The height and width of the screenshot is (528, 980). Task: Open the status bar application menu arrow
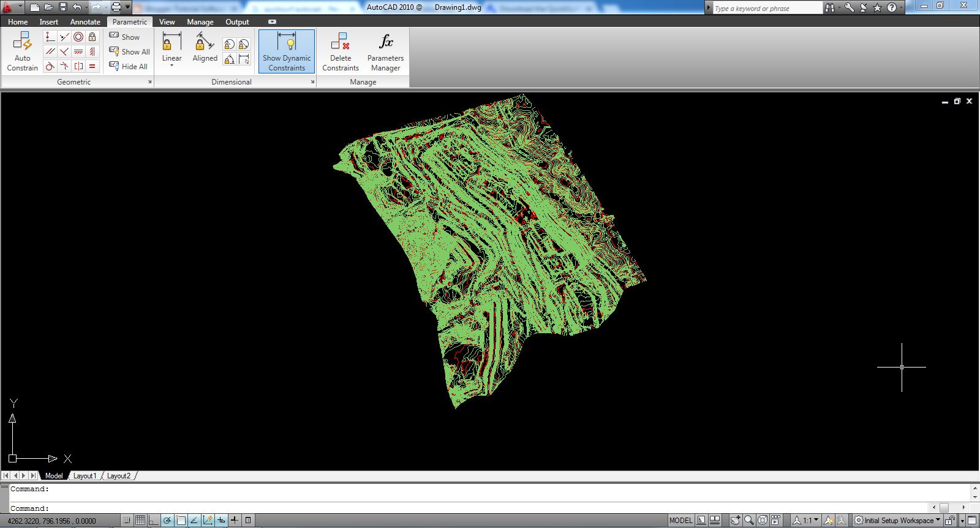coord(962,521)
